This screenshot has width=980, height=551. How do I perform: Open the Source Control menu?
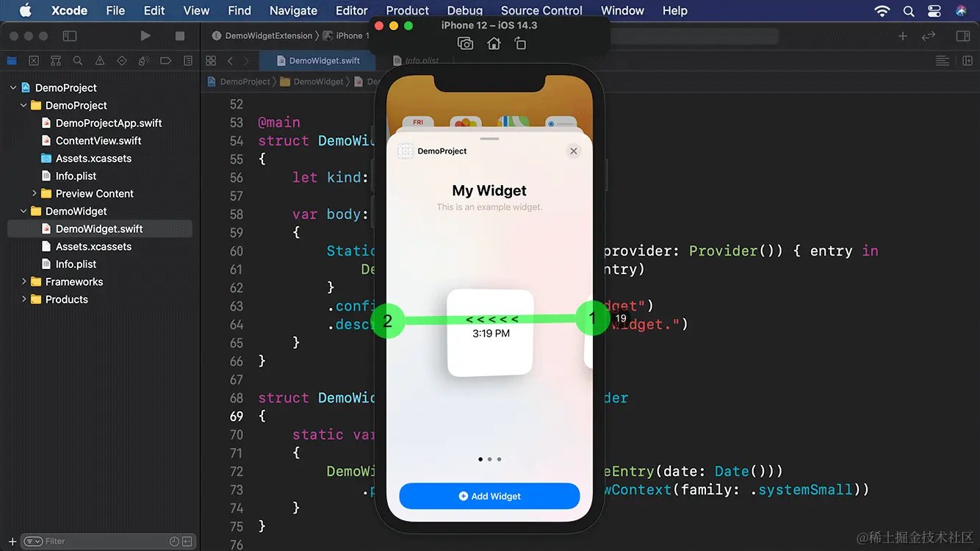[541, 10]
